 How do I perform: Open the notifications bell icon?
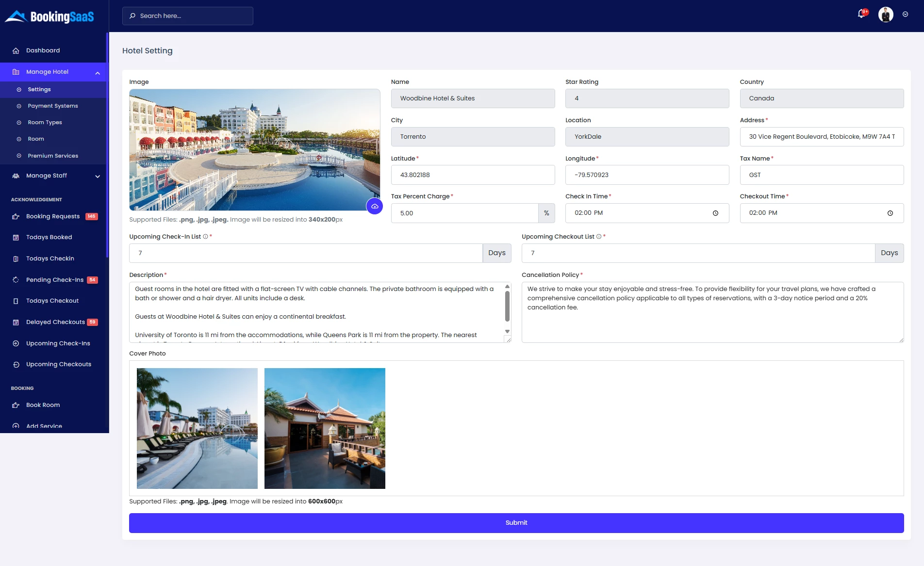[x=861, y=15]
